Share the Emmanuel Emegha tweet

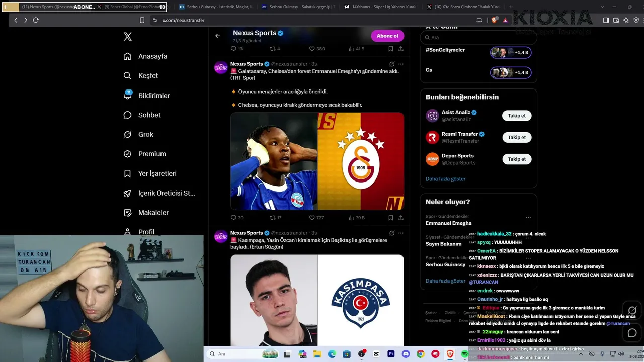coord(401,218)
